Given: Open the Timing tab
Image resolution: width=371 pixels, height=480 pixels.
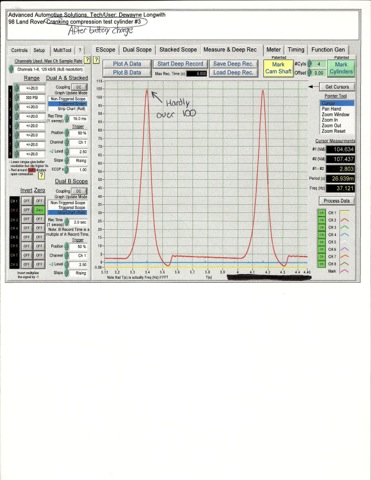Looking at the screenshot, I should pos(296,50).
